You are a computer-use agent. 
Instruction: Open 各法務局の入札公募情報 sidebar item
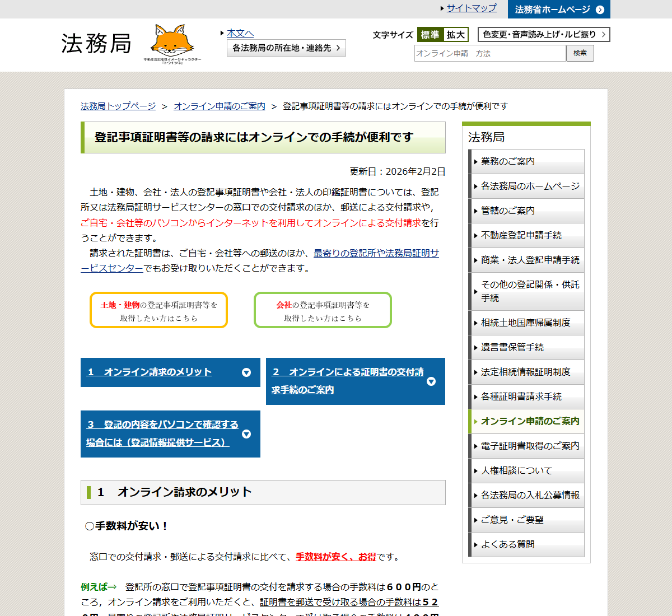[x=526, y=495]
